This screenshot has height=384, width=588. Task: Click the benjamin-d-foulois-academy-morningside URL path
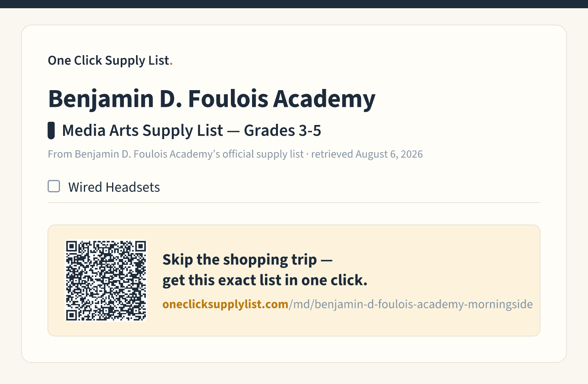pyautogui.click(x=411, y=304)
